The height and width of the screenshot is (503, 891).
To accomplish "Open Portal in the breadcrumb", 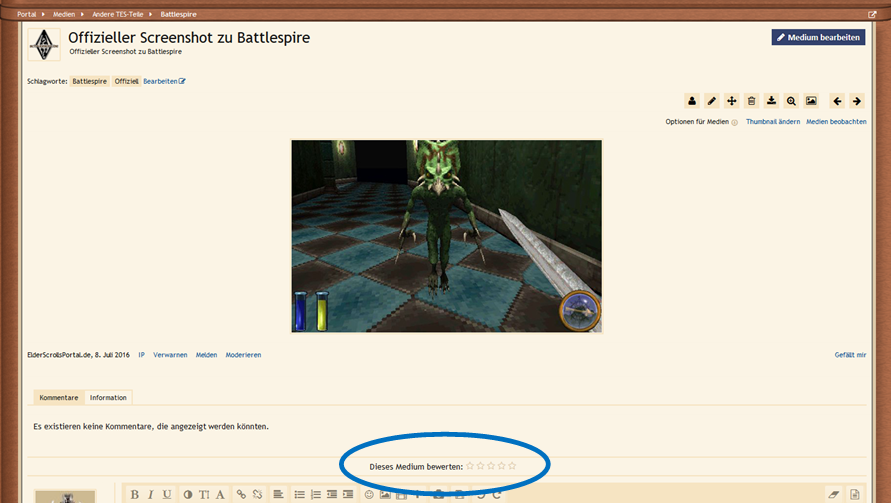I will coord(26,14).
